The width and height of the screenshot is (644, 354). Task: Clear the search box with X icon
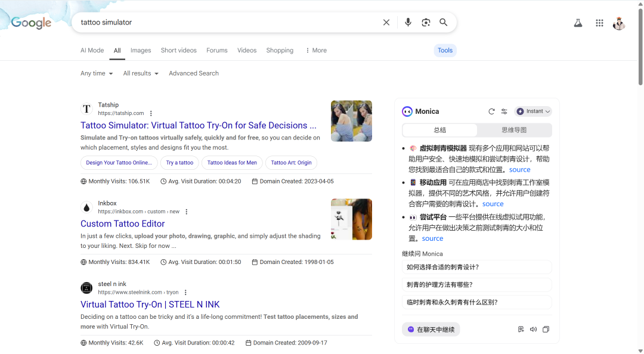386,23
